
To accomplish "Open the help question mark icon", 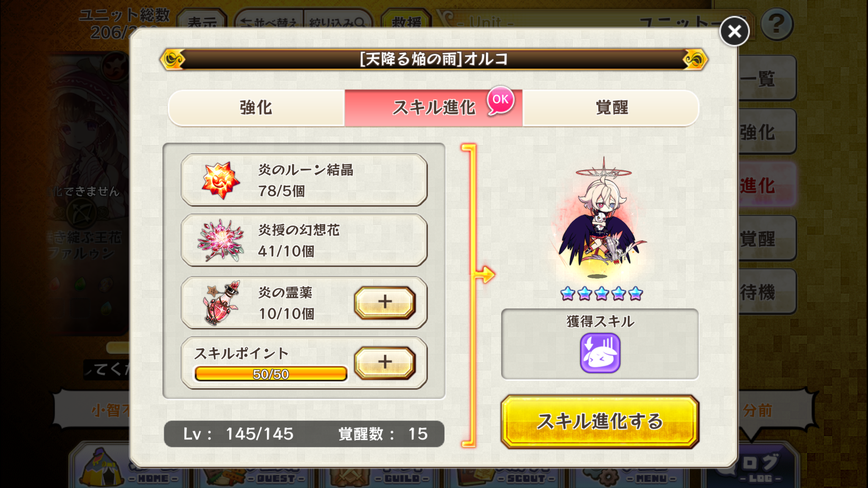I will coord(776,25).
